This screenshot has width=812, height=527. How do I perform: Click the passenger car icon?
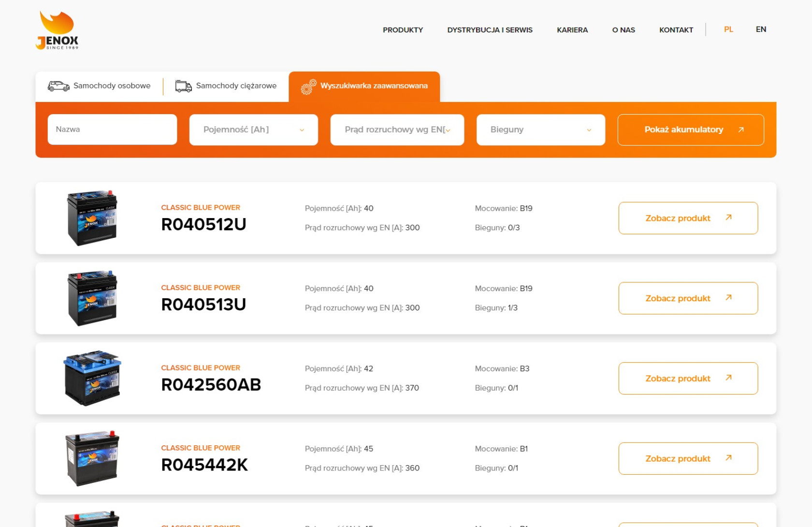click(58, 86)
